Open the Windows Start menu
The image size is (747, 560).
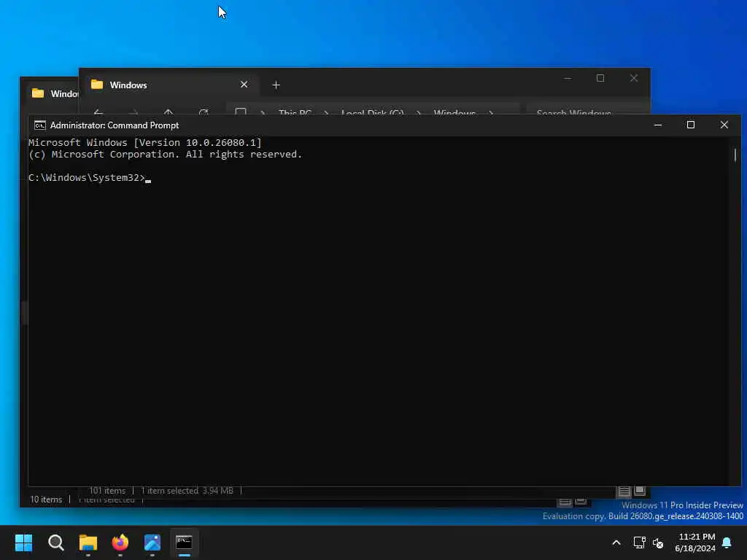[x=23, y=542]
